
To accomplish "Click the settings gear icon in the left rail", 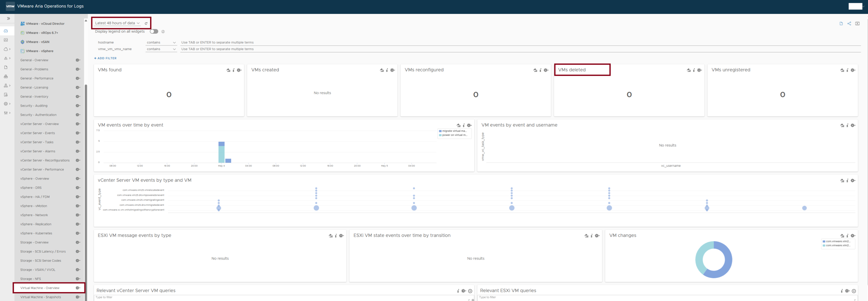I will click(6, 104).
